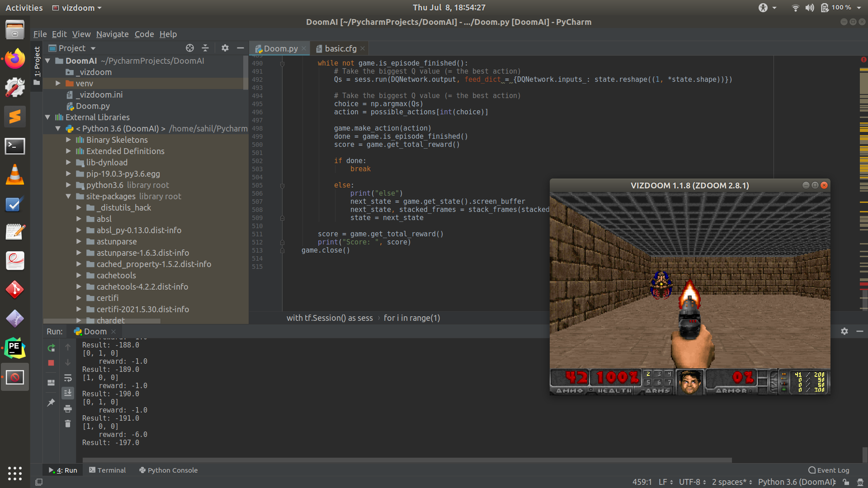Click the red error indicator above editor scrollbar
This screenshot has width=868, height=488.
coord(863,60)
